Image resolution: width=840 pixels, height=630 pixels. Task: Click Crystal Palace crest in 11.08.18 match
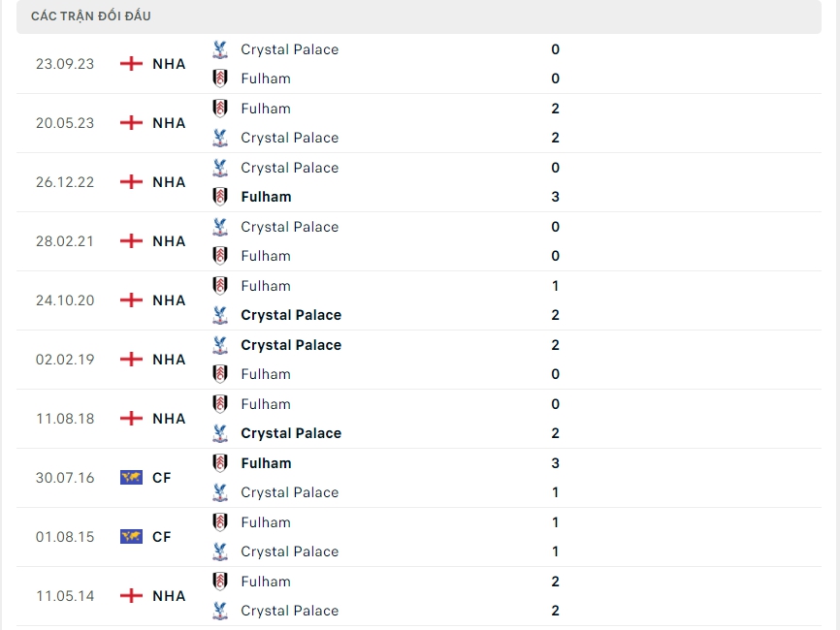(220, 433)
